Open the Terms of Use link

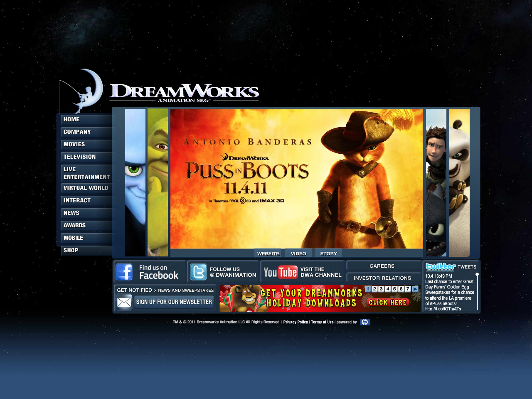point(322,322)
